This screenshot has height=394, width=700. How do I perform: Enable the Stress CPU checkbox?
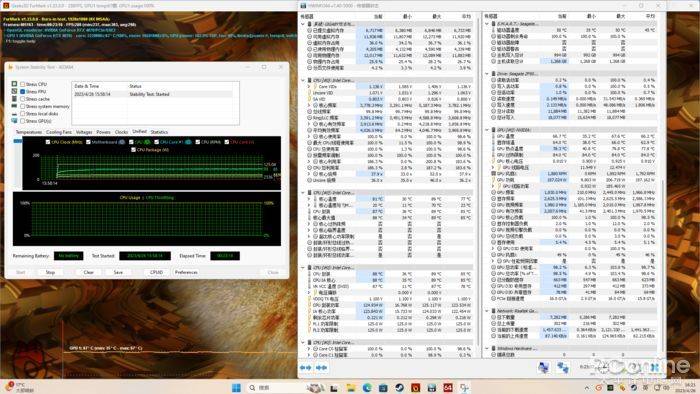[22, 84]
